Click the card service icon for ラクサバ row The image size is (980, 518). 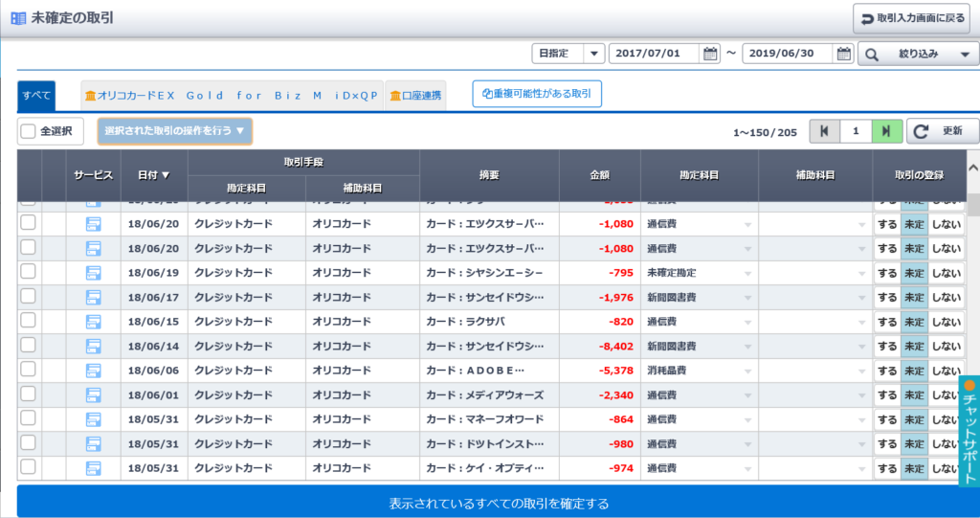pos(93,322)
